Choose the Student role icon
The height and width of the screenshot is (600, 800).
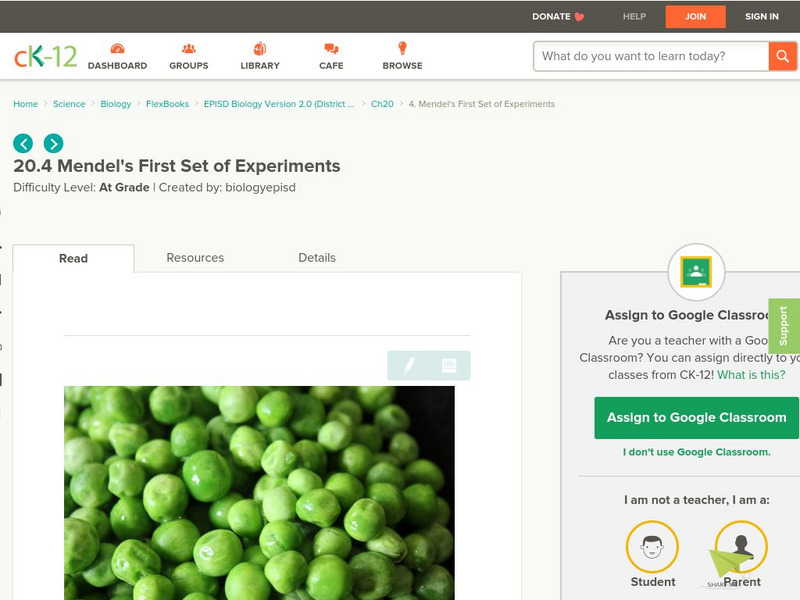[x=652, y=546]
